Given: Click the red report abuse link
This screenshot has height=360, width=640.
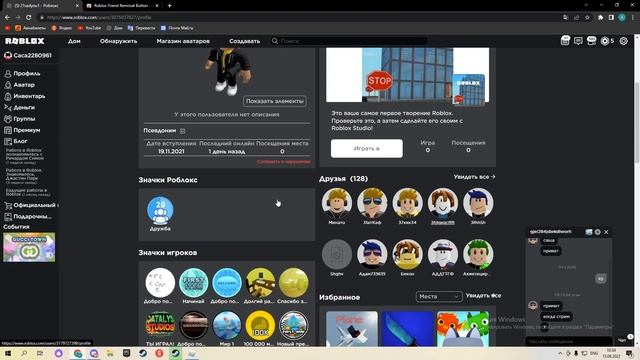Looking at the screenshot, I should [284, 162].
